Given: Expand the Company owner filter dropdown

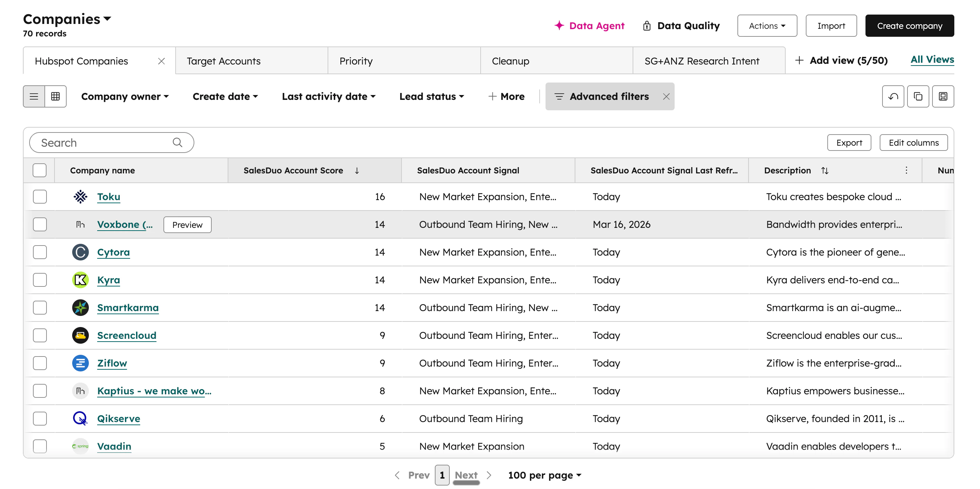Looking at the screenshot, I should 125,96.
